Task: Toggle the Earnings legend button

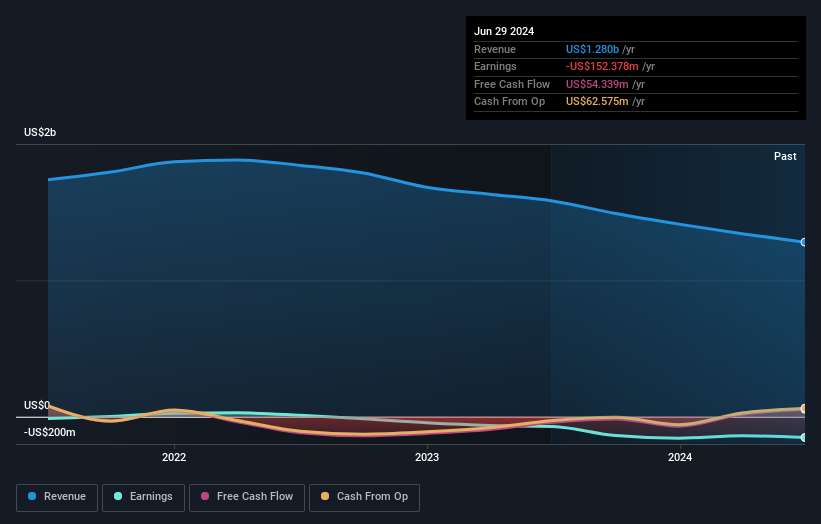Action: click(x=143, y=497)
